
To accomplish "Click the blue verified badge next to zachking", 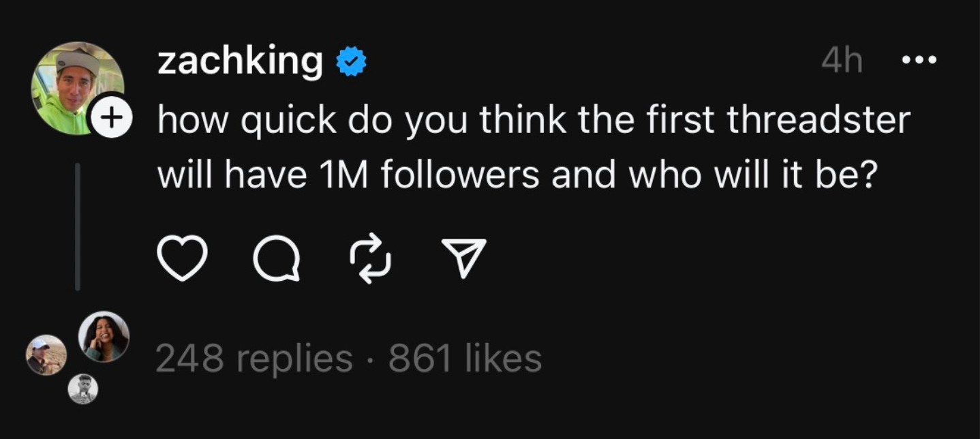I will pos(350,60).
